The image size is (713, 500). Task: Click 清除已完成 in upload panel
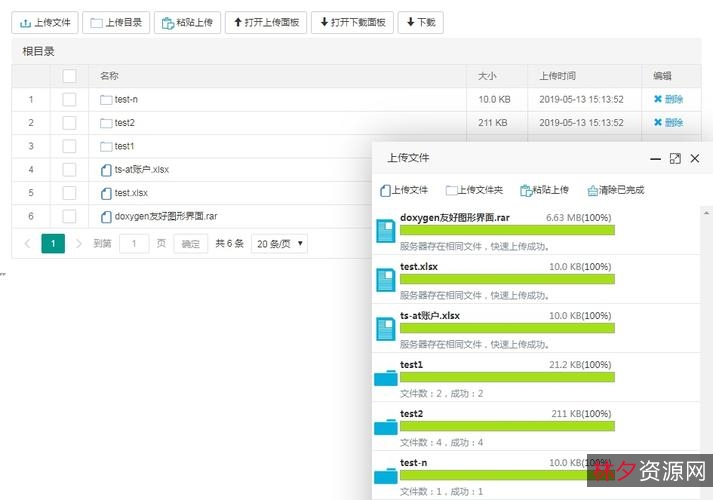tap(616, 190)
